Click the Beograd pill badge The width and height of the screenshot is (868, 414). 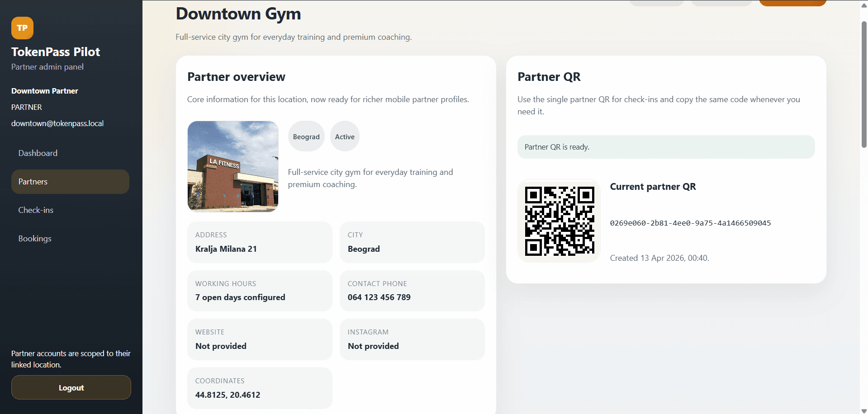pyautogui.click(x=306, y=136)
